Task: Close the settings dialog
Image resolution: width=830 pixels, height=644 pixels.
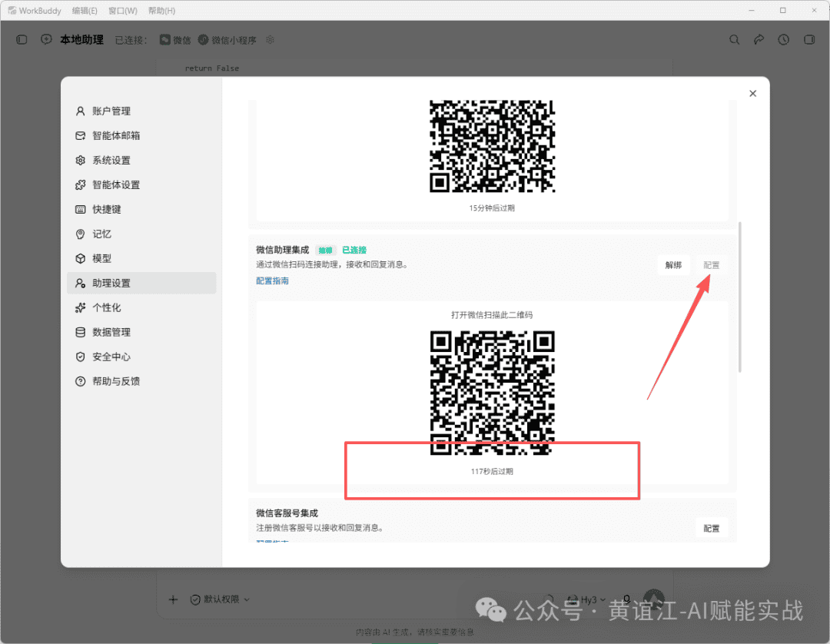Action: pos(752,94)
